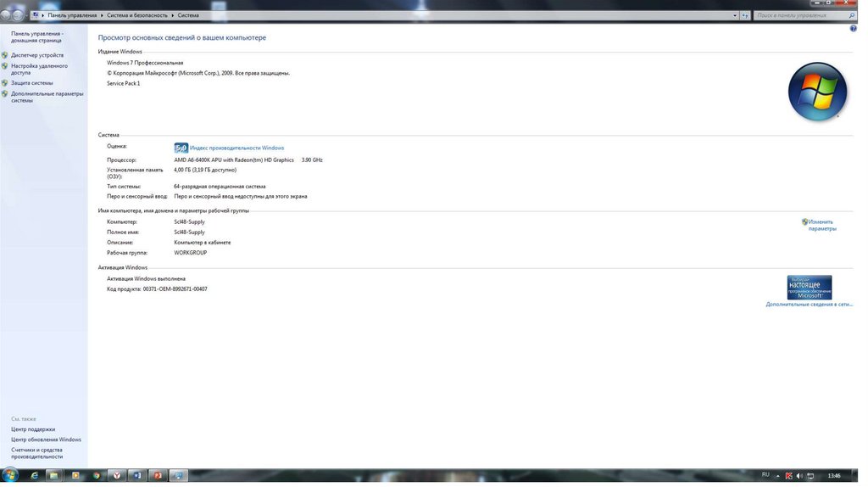This screenshot has height=487, width=868.
Task: Click the genuine Microsoft software badge
Action: pos(810,288)
